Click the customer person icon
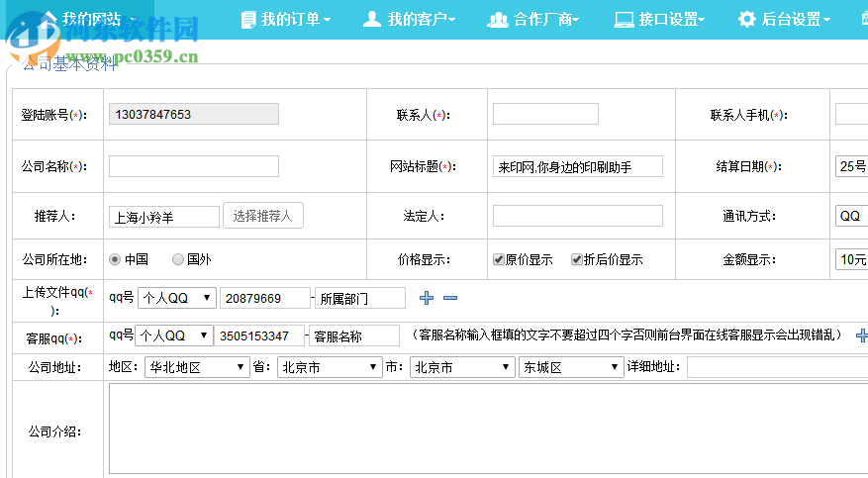The image size is (868, 478). [372, 20]
